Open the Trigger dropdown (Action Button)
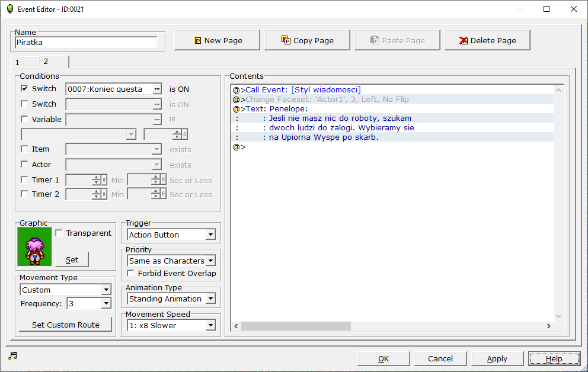This screenshot has width=588, height=372. coord(210,235)
